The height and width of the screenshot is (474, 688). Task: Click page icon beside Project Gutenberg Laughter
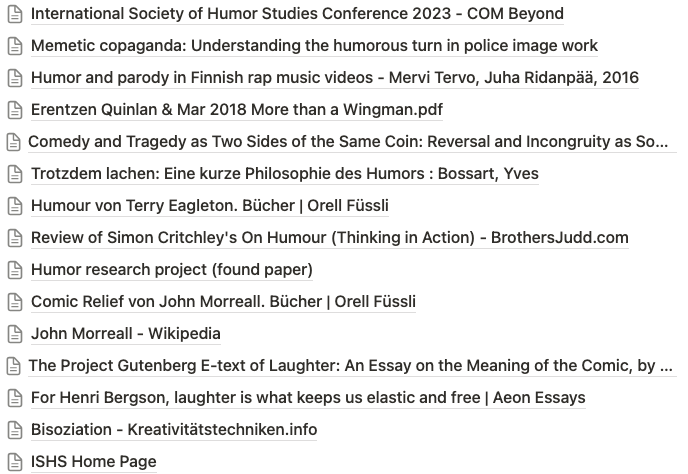[x=13, y=365]
